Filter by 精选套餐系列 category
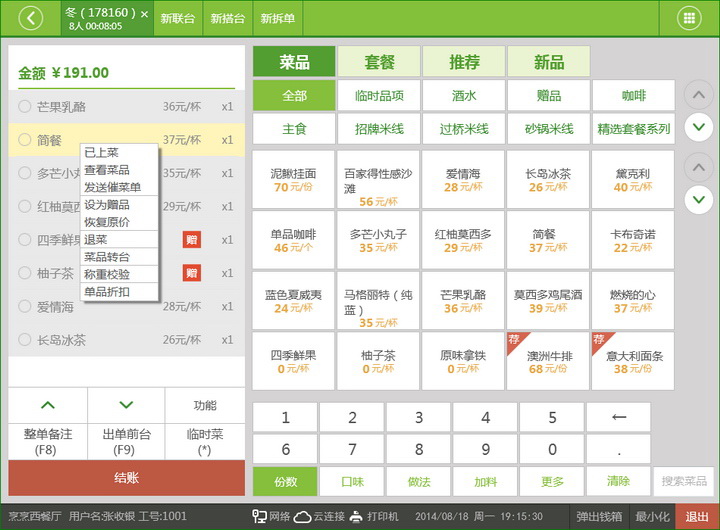This screenshot has height=530, width=720. click(634, 129)
